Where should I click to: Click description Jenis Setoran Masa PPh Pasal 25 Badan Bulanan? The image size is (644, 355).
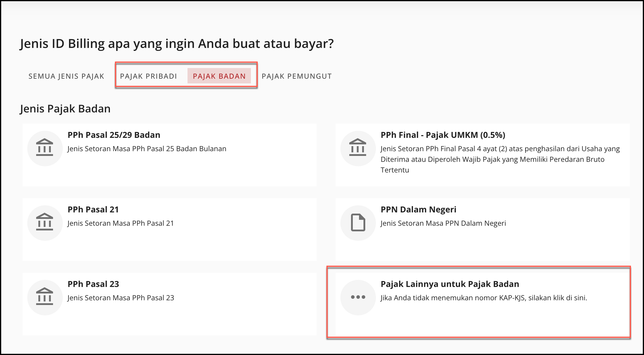pyautogui.click(x=147, y=149)
